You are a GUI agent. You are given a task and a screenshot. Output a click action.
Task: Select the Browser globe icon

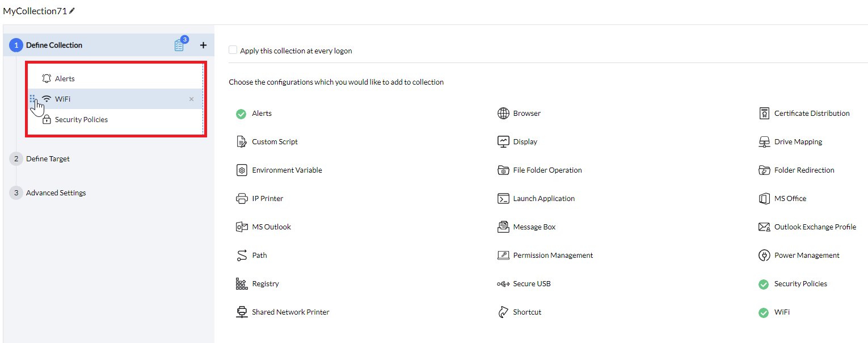[x=503, y=114]
